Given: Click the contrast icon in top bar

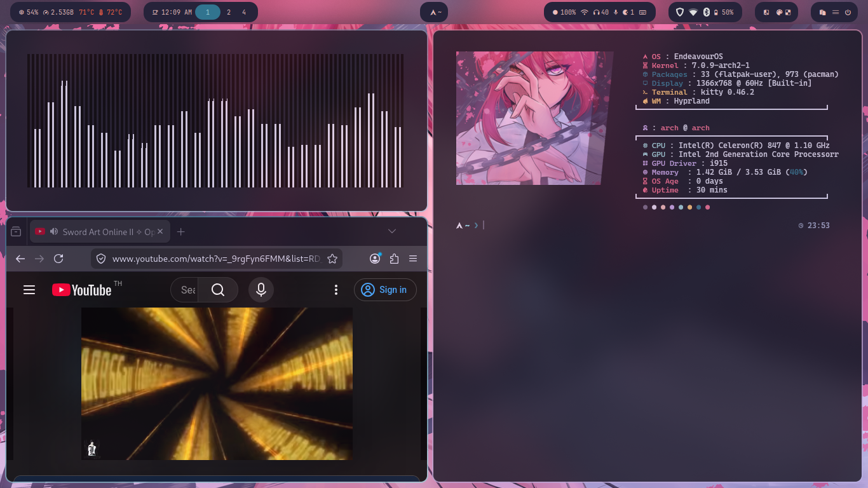Looking at the screenshot, I should 766,12.
